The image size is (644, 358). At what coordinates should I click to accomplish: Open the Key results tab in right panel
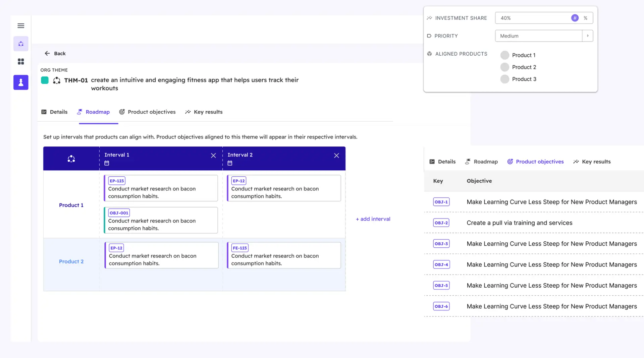coord(596,162)
